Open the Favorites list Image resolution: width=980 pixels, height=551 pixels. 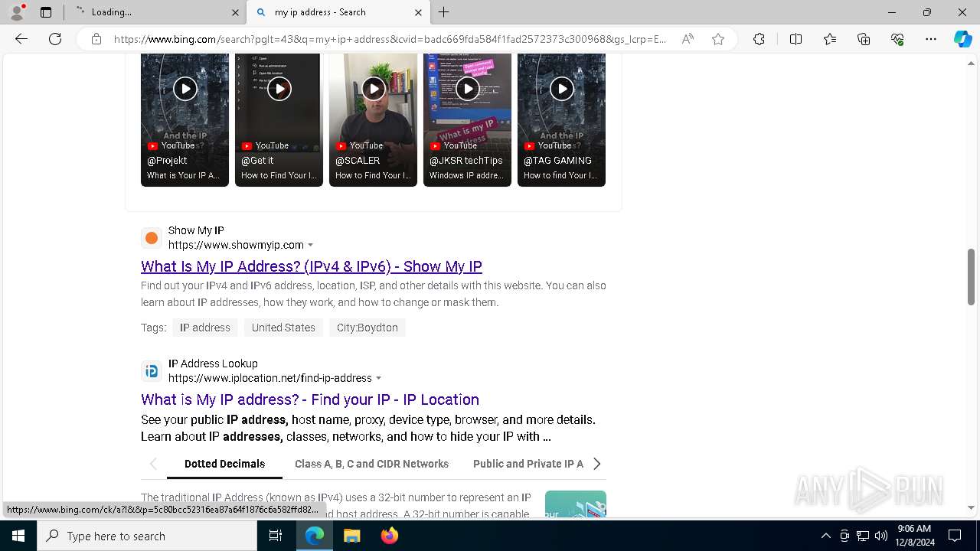[830, 39]
